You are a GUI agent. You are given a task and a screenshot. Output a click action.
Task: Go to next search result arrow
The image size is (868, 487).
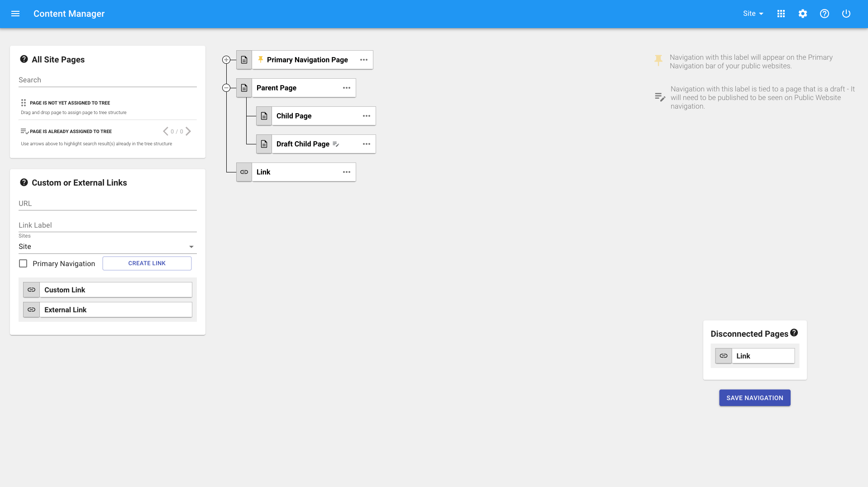188,131
